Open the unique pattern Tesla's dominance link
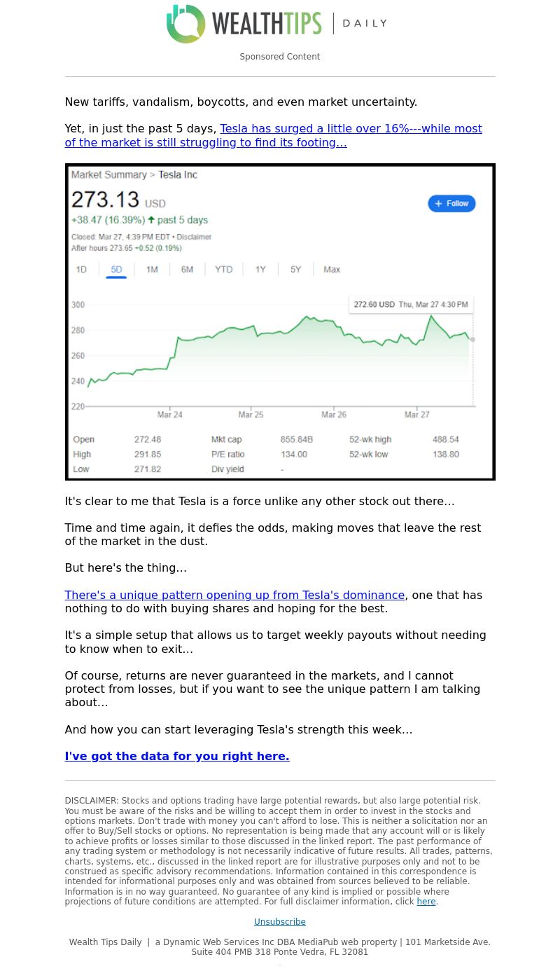The width and height of the screenshot is (560, 978). pos(234,595)
